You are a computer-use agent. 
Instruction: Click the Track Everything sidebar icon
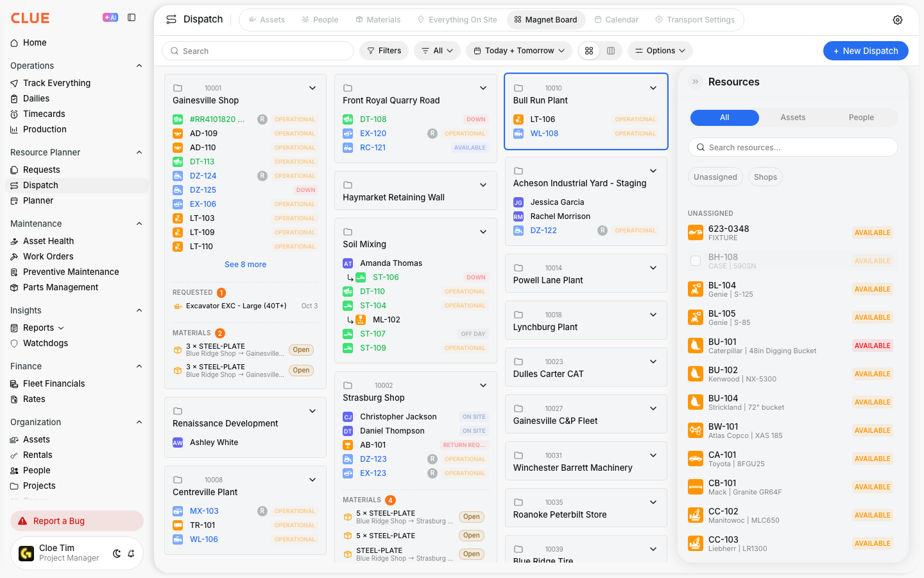14,83
